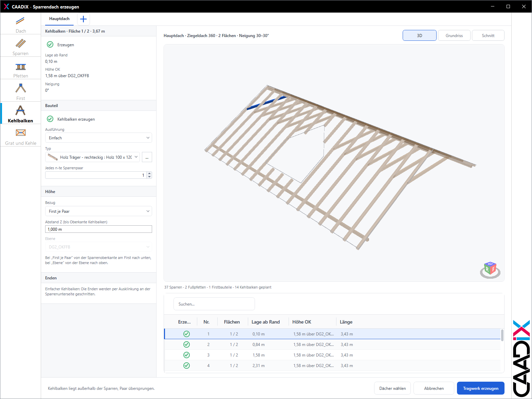Select the First section icon
This screenshot has width=532, height=399.
click(20, 88)
